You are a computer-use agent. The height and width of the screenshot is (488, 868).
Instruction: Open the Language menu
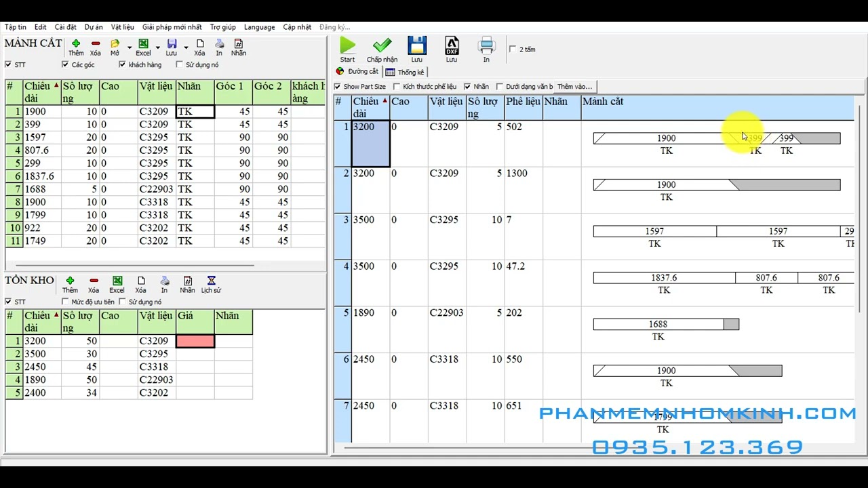click(260, 27)
